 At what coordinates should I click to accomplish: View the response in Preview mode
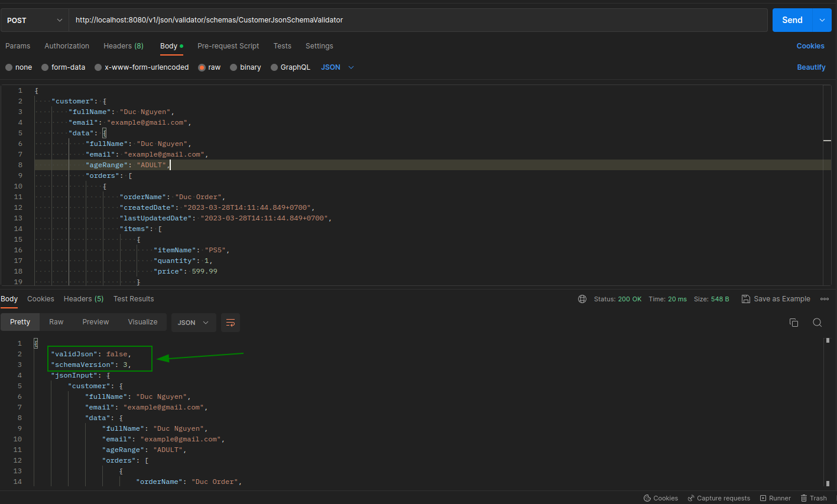pyautogui.click(x=95, y=322)
